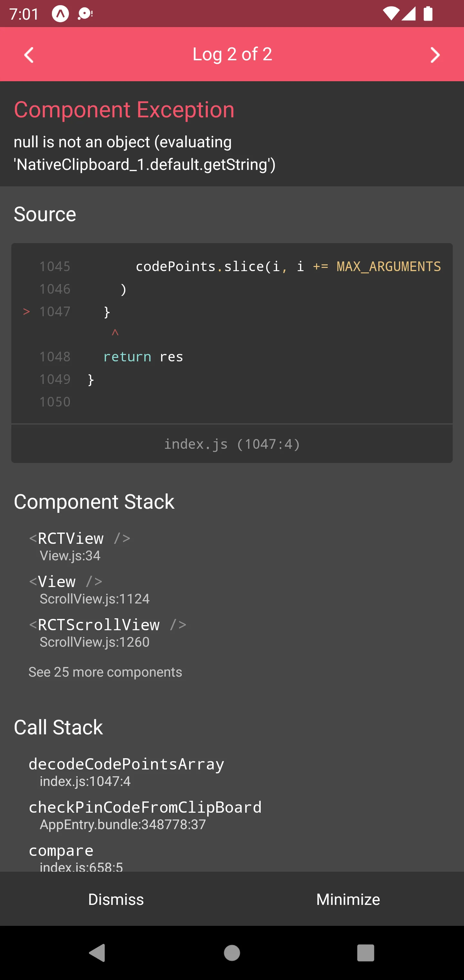Tap the index.js (1047:4) source file link
Screen dimensions: 464x980
coord(232,444)
